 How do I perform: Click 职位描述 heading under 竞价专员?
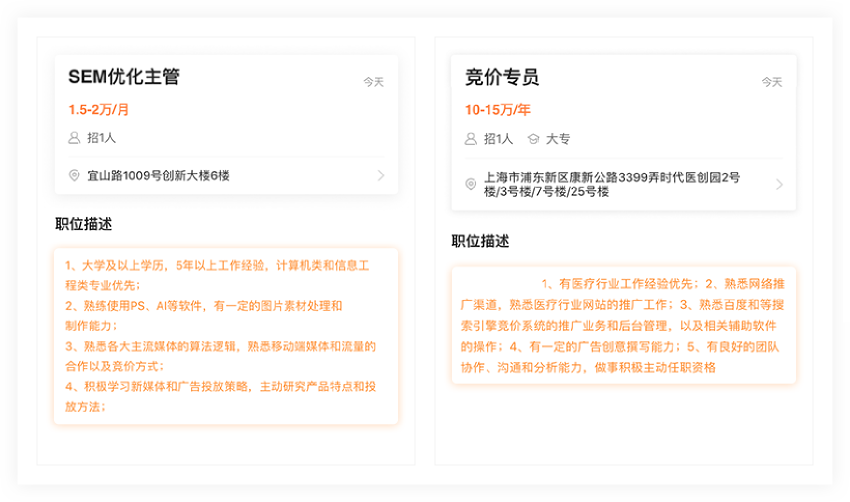[480, 241]
